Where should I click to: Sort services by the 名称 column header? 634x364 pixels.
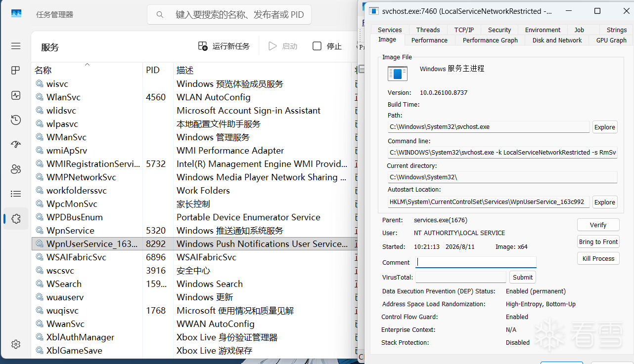[x=87, y=70]
